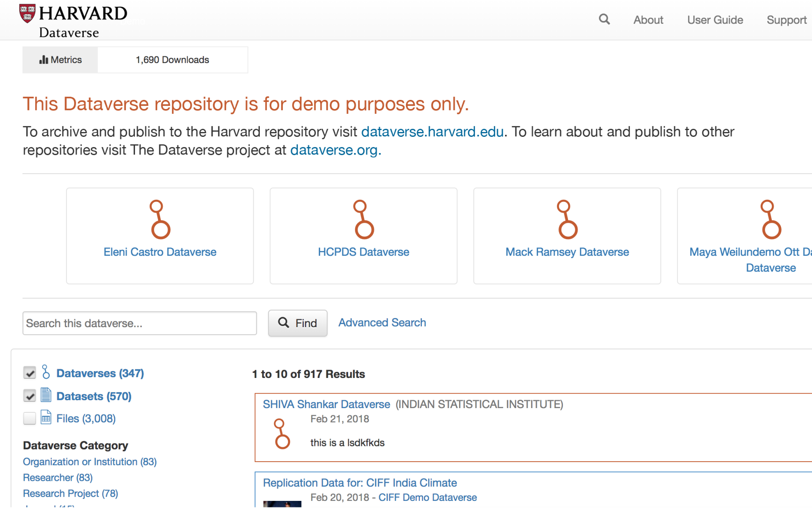Filter by Organization or Institution category
Screen dimensions: 812x508
90,462
